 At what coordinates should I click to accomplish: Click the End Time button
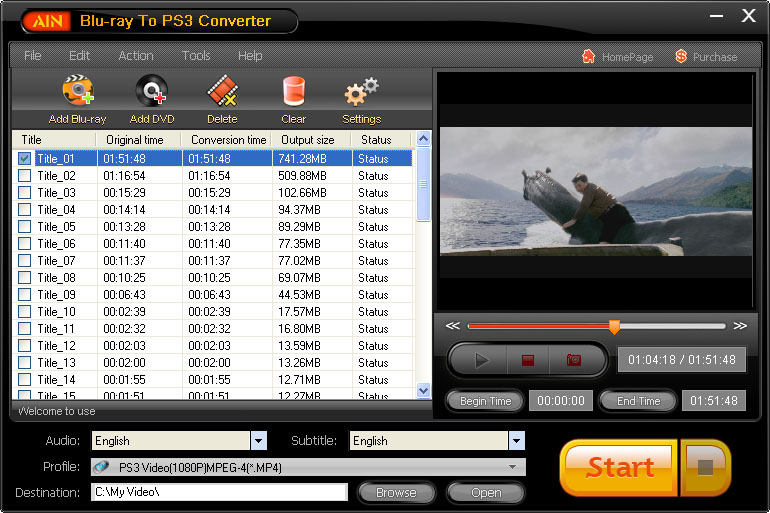point(638,401)
